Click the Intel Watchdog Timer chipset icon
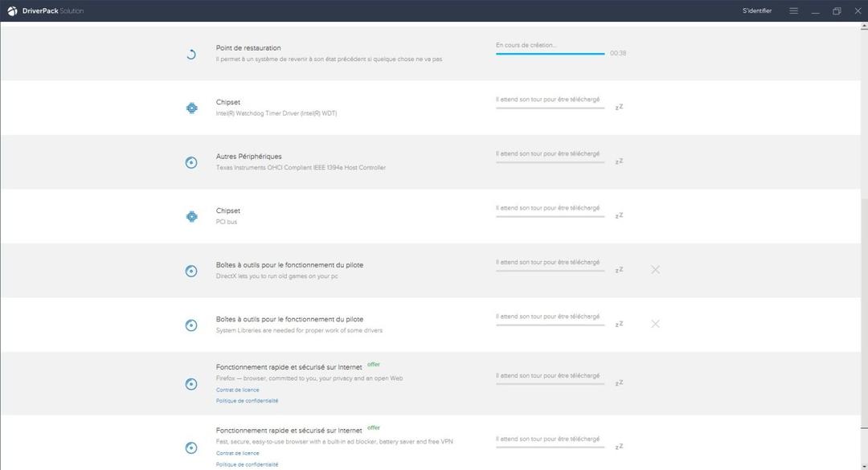Image resolution: width=868 pixels, height=470 pixels. point(191,108)
